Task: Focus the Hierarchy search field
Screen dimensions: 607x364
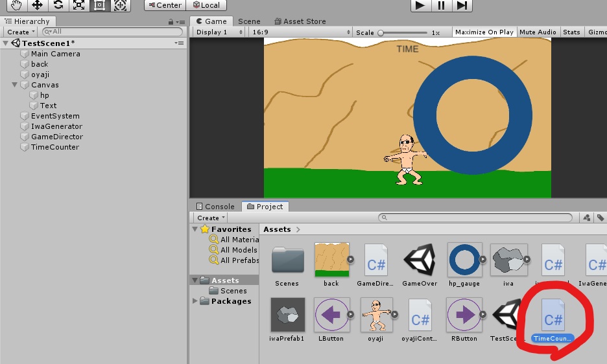Action: [112, 32]
